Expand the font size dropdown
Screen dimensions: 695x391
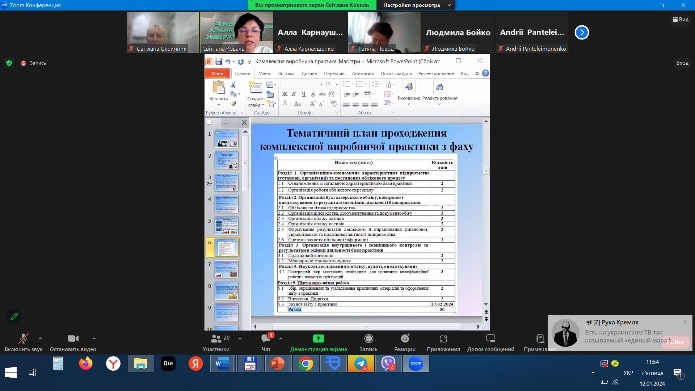(x=335, y=84)
